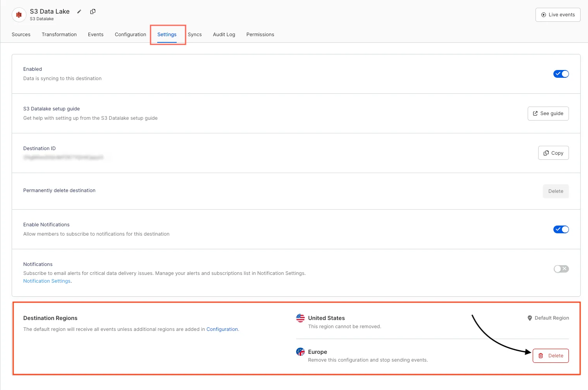This screenshot has width=588, height=390.
Task: Click the S3 Data Lake destination logo icon
Action: pos(19,15)
